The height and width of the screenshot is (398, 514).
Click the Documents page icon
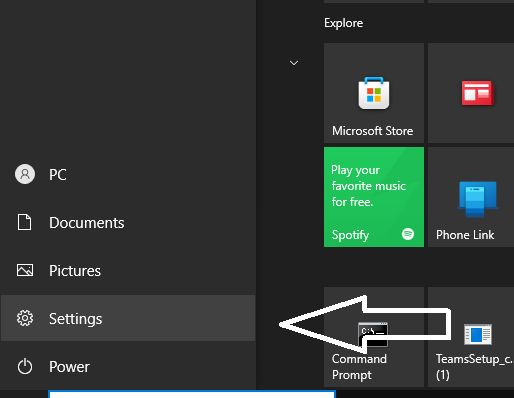(x=24, y=222)
